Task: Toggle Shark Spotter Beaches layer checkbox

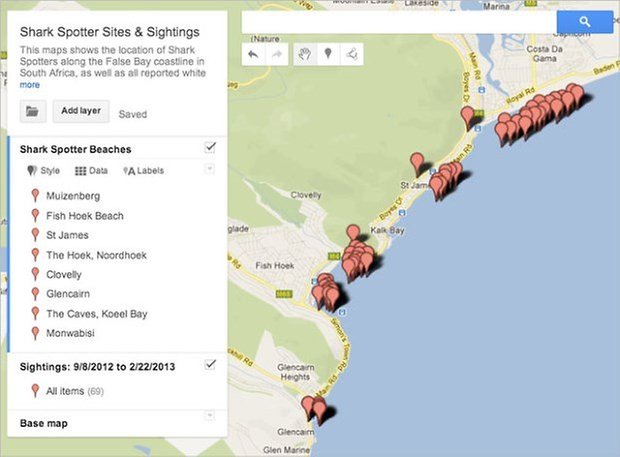Action: [210, 147]
